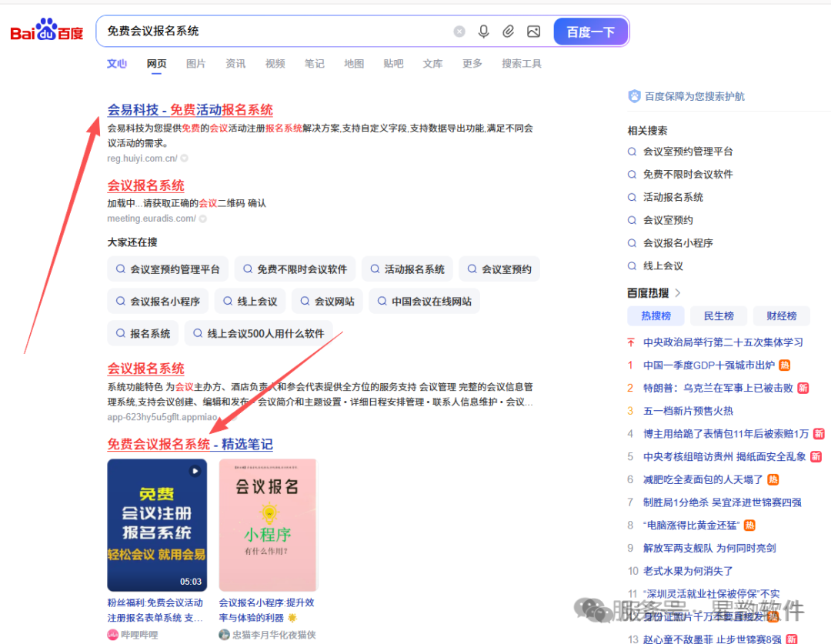Click the 哔哩哔哩 author avatar

click(112, 635)
